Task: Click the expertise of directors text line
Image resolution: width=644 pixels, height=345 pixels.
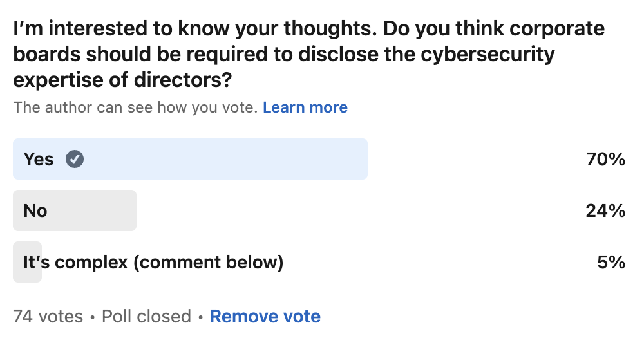Action: pos(122,80)
